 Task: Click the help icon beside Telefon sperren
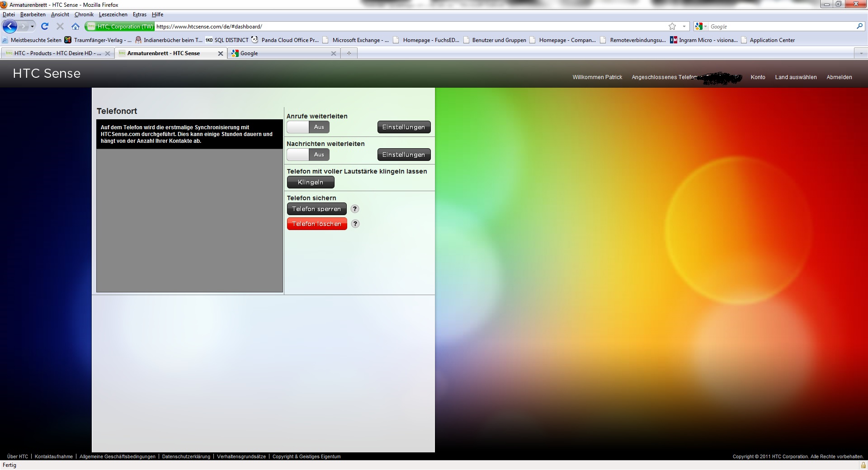pos(355,209)
